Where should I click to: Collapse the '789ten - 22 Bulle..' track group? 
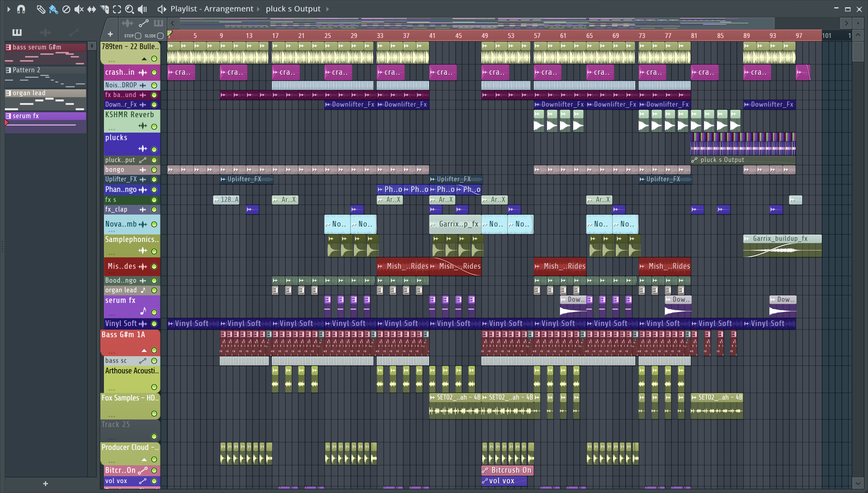coord(144,59)
